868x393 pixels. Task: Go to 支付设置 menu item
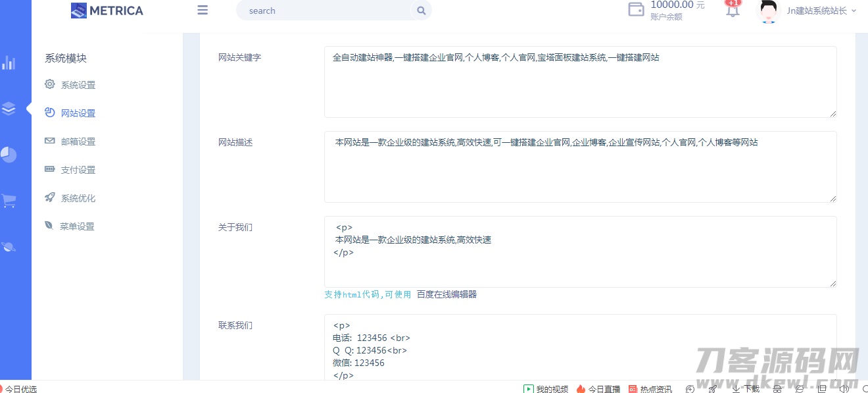(x=78, y=170)
